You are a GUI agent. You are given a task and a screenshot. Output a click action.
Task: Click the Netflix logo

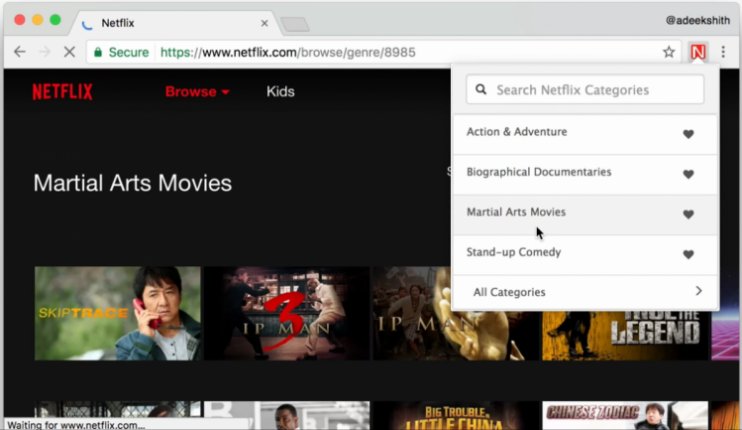pos(62,91)
